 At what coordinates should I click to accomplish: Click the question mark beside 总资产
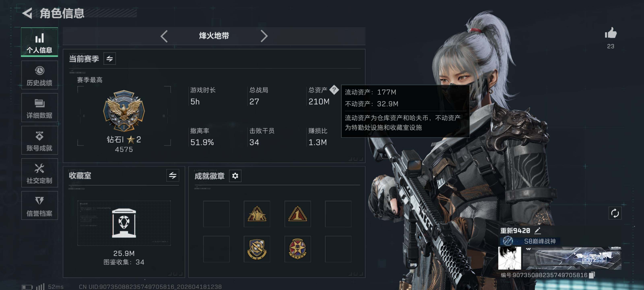coord(334,90)
